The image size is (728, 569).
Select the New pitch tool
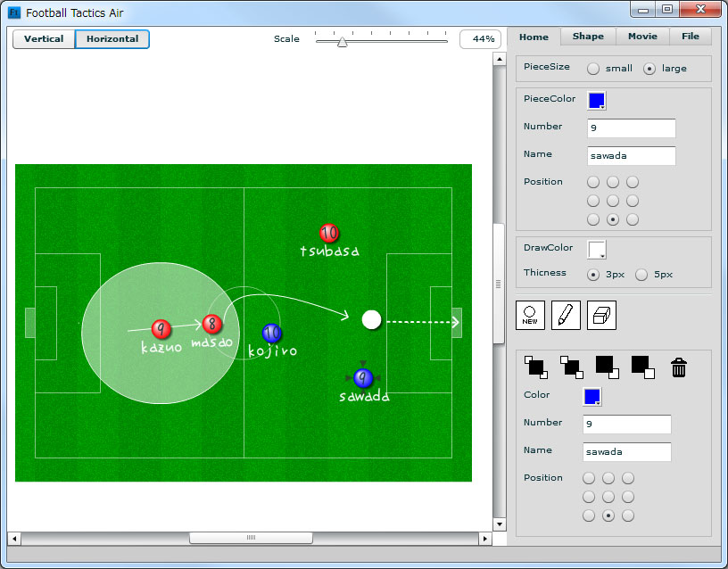(530, 315)
